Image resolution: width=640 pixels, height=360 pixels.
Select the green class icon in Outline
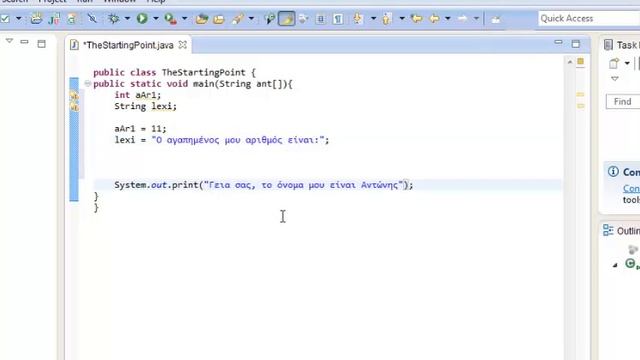[631, 264]
